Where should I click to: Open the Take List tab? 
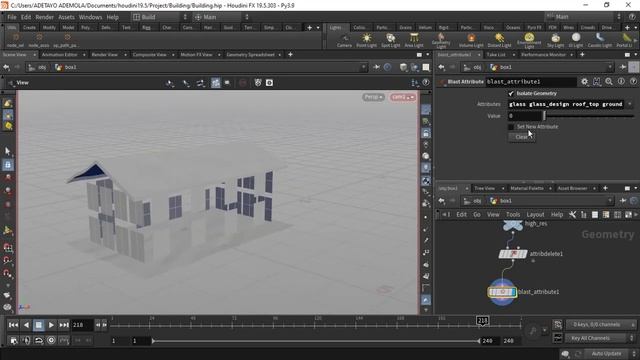[496, 55]
